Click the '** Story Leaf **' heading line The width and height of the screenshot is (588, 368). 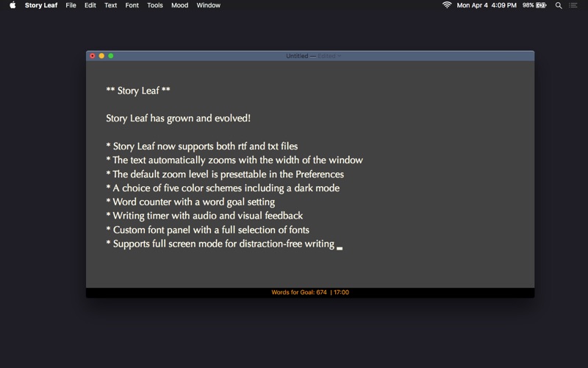click(138, 91)
